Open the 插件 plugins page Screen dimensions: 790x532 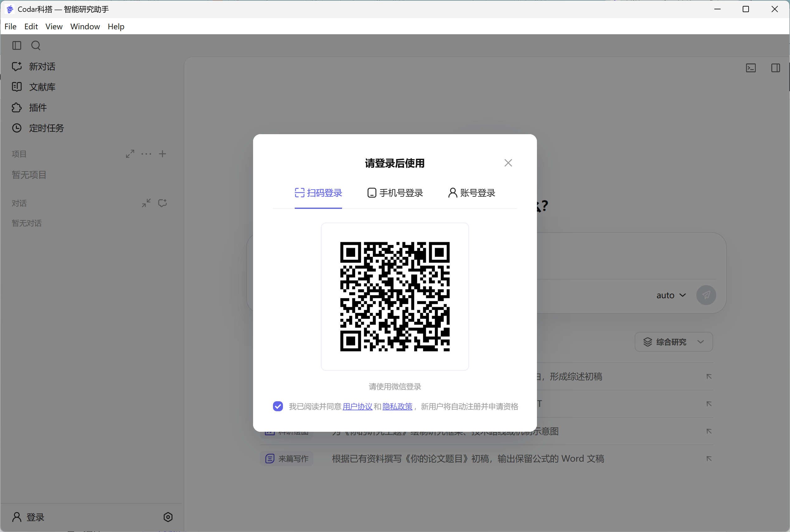coord(29,108)
